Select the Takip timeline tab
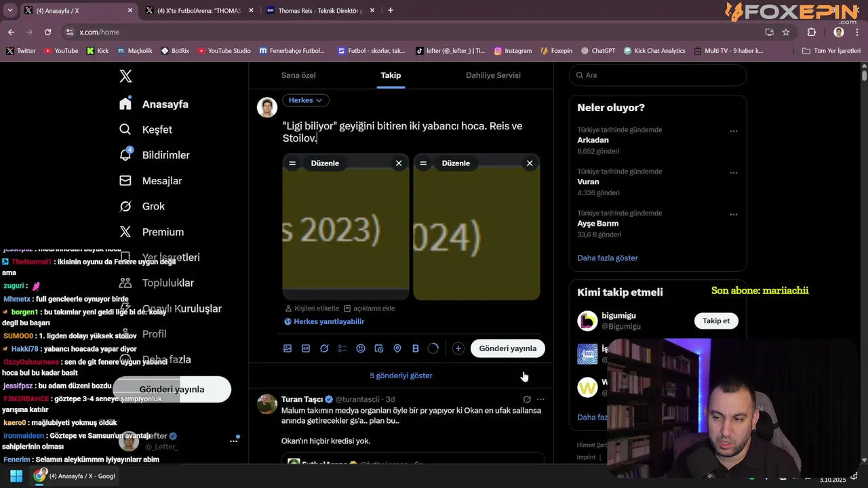868x488 pixels. coord(391,75)
